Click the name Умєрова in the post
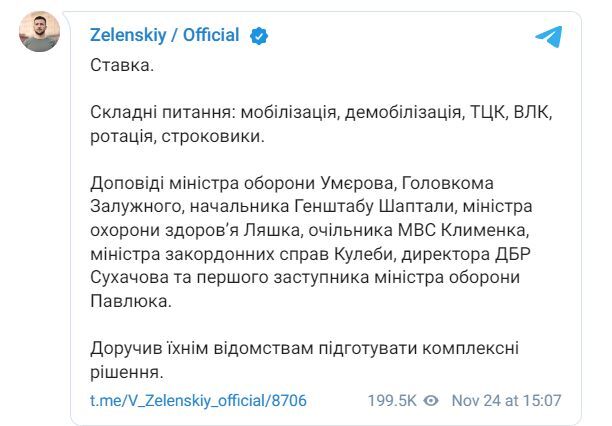This screenshot has width=612, height=426. pos(359,183)
